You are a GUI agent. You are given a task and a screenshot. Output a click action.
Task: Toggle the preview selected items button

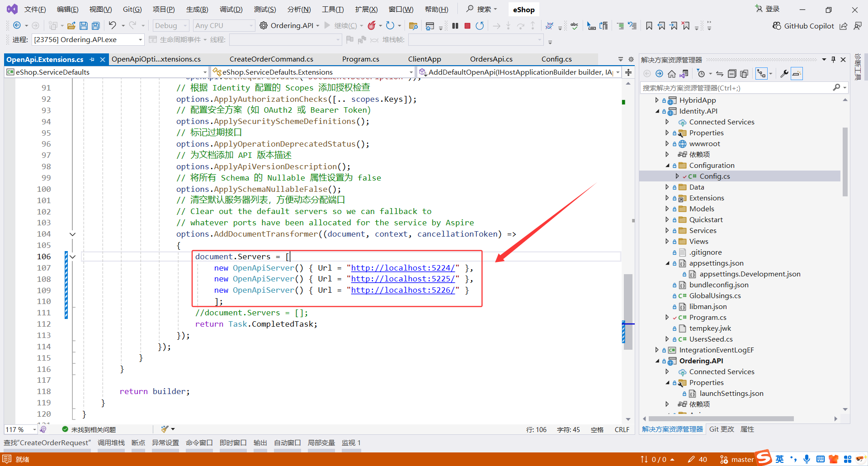797,74
